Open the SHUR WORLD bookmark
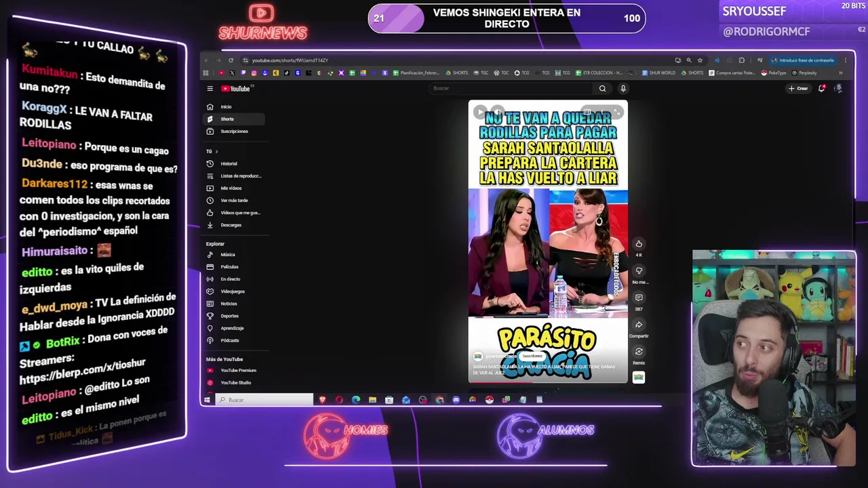 pos(658,73)
